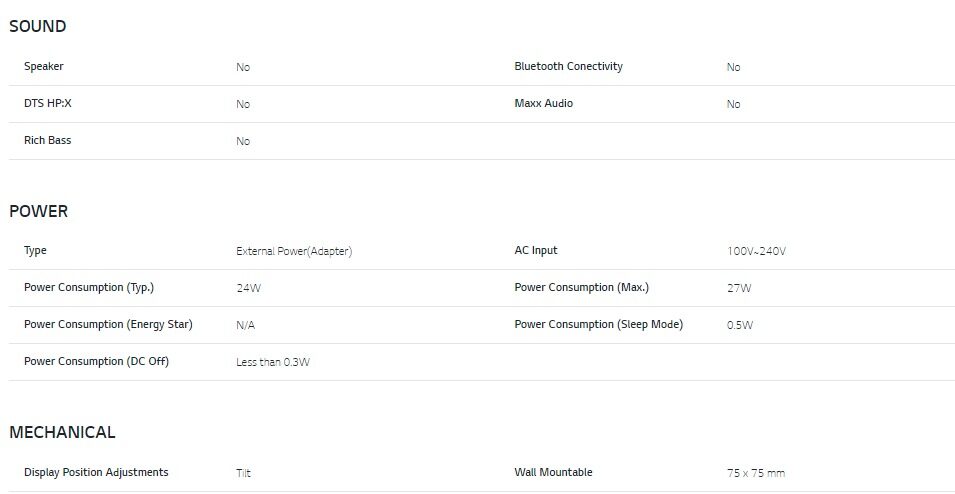Viewport: 955px width, 494px height.
Task: Select the 24W value
Action: tap(248, 288)
